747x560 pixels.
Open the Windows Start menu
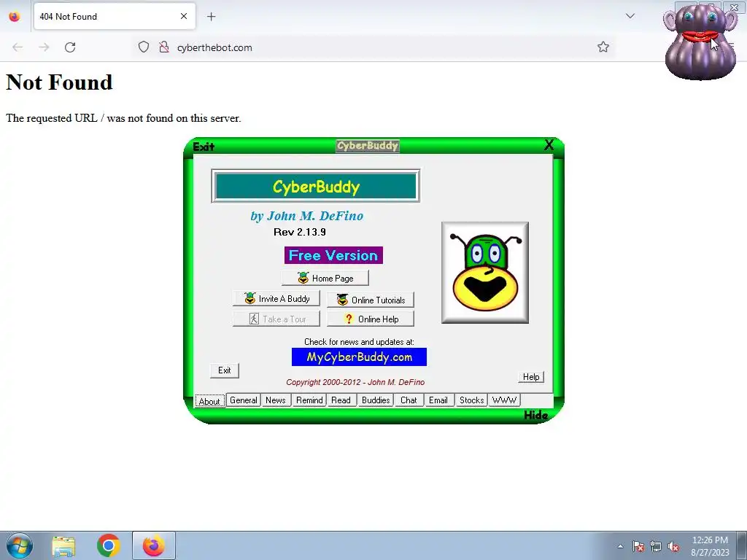coord(20,545)
